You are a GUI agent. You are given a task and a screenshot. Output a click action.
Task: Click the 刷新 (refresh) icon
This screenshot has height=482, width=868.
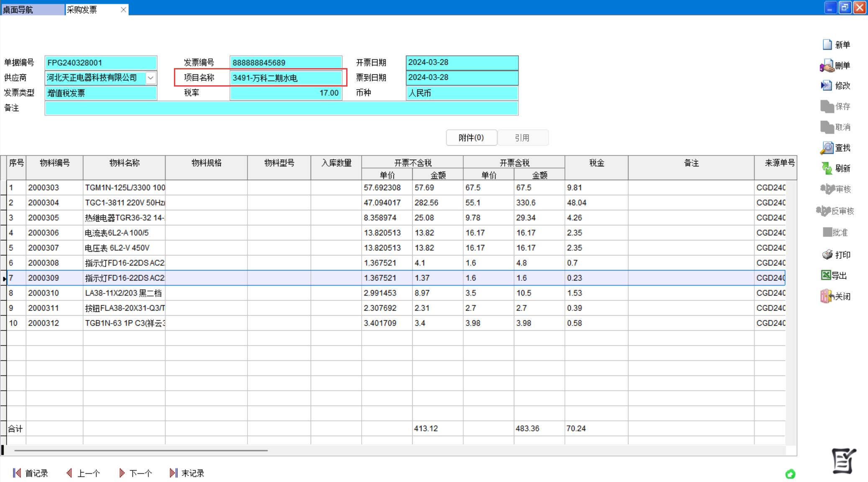click(x=827, y=168)
